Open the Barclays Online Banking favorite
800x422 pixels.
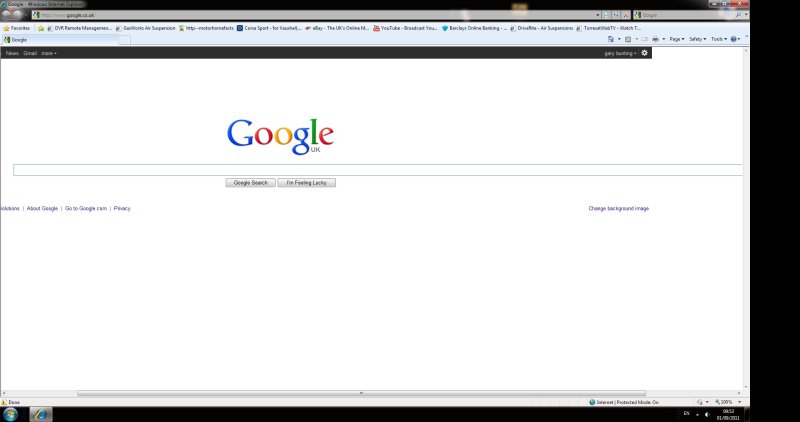(x=474, y=28)
